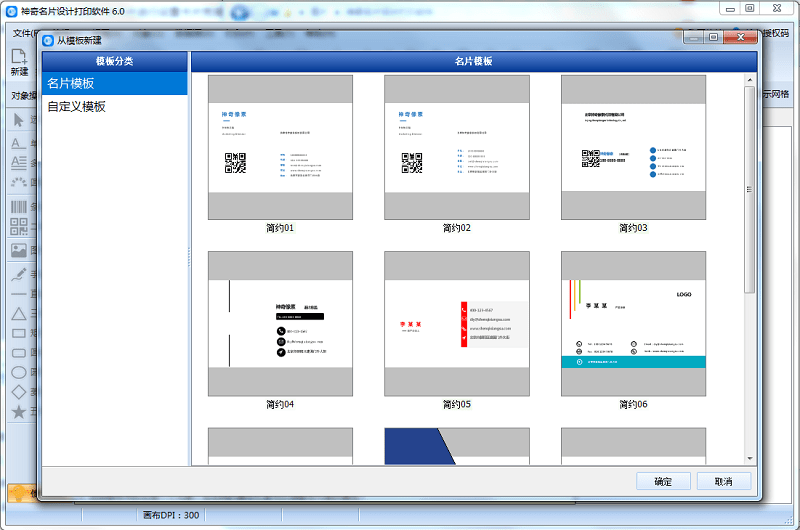This screenshot has height=530, width=800.
Task: Choose the 简约01 template thumbnail
Action: (280, 147)
